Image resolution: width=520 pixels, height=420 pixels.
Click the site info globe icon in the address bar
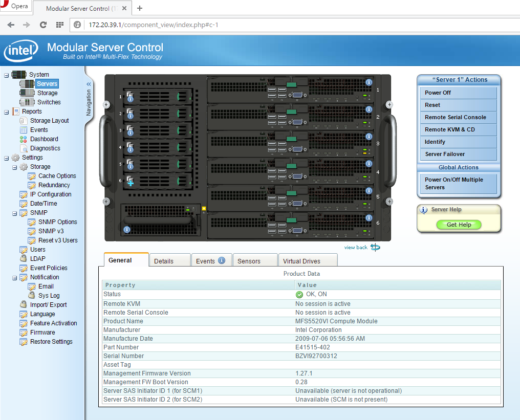click(77, 25)
